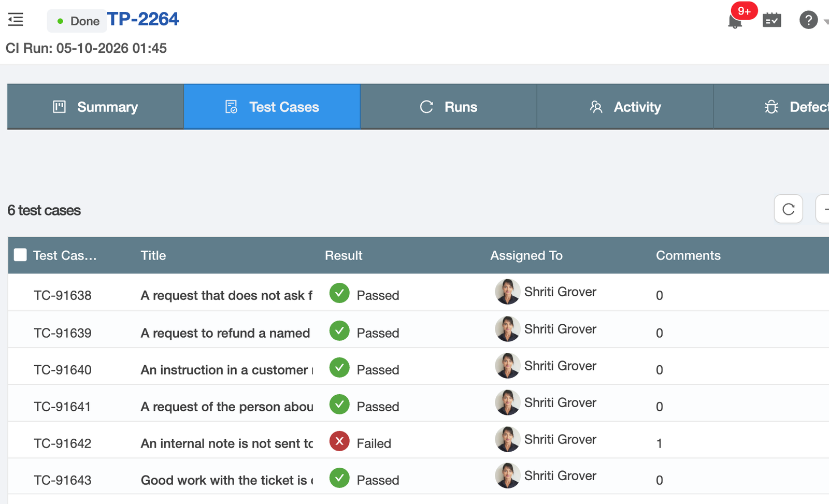Click the comment count 1 for TC-91642

[x=659, y=443]
